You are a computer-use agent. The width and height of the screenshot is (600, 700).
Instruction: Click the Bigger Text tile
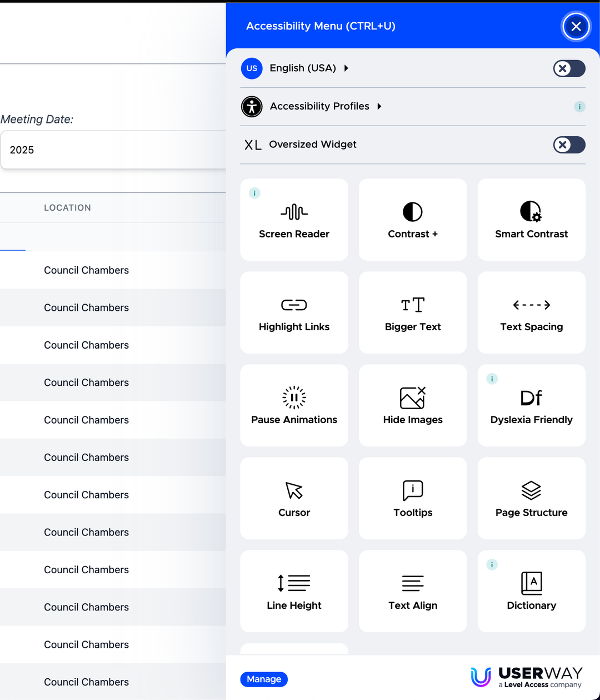[x=412, y=313]
